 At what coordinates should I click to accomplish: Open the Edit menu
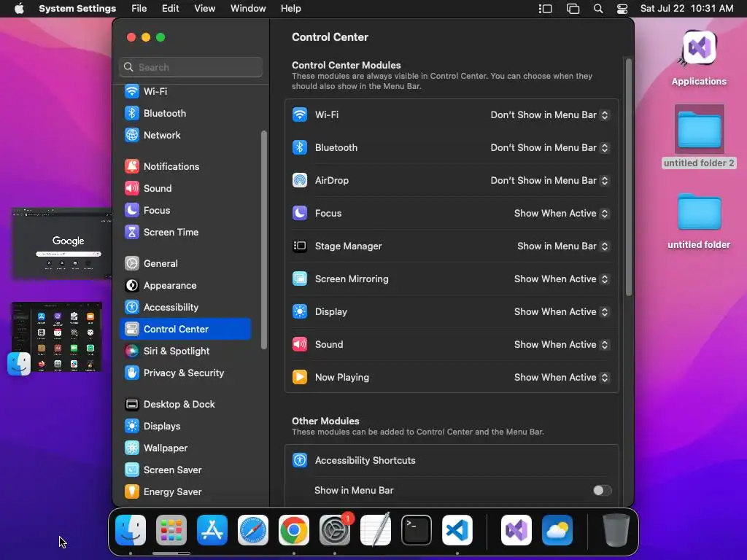pos(170,9)
